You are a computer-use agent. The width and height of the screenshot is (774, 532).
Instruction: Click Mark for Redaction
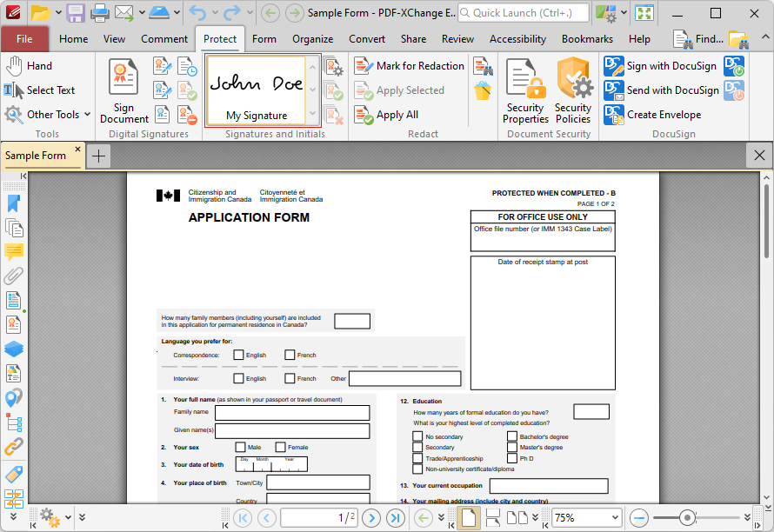tap(409, 66)
